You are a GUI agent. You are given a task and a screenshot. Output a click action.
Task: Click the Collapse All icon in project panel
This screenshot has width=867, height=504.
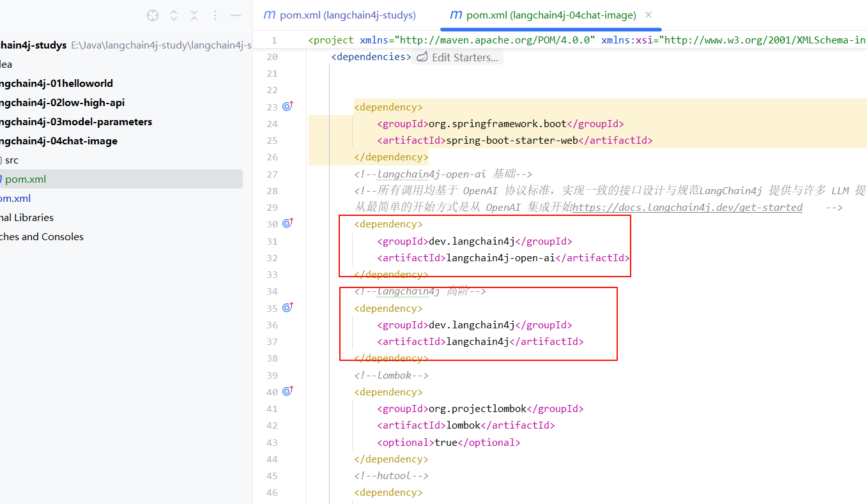coord(194,15)
